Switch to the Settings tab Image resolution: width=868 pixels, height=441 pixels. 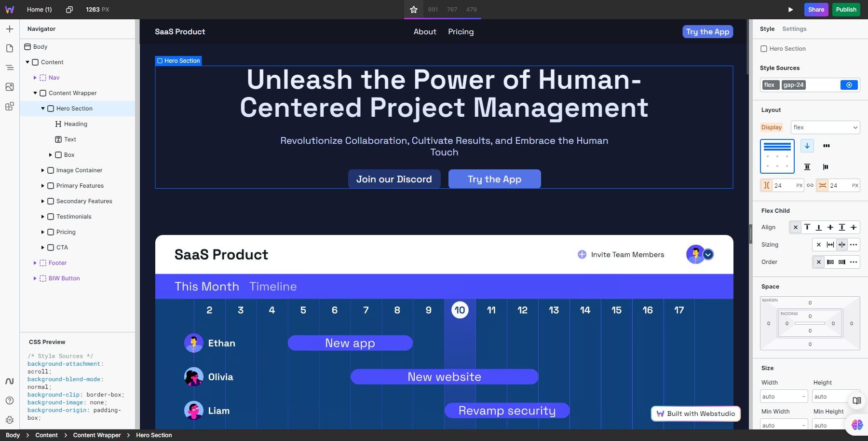(794, 28)
